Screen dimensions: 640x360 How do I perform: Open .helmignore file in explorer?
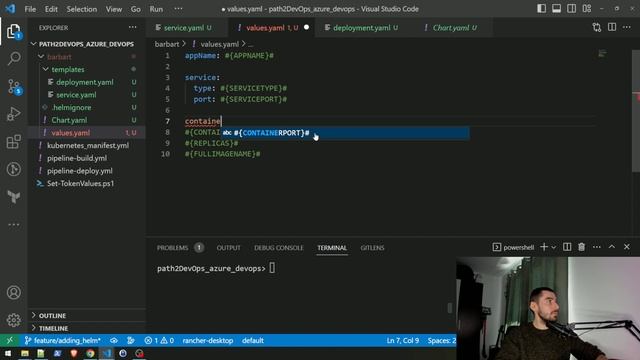tap(72, 107)
